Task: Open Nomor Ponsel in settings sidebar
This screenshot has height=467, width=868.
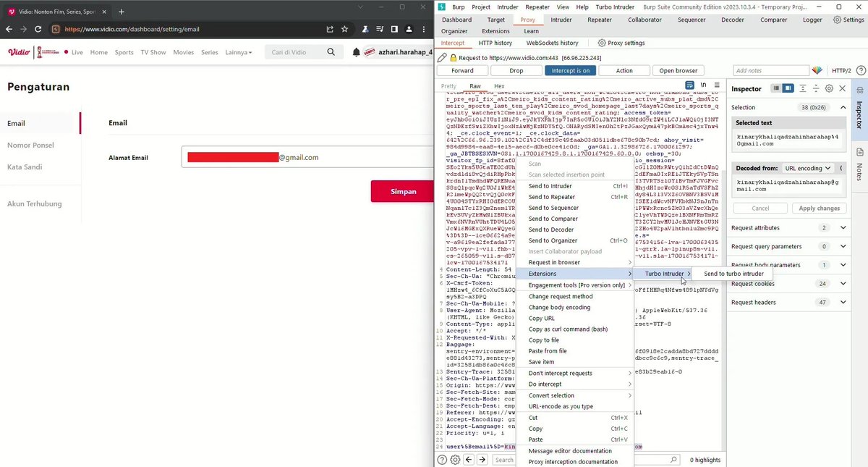Action: [x=30, y=145]
